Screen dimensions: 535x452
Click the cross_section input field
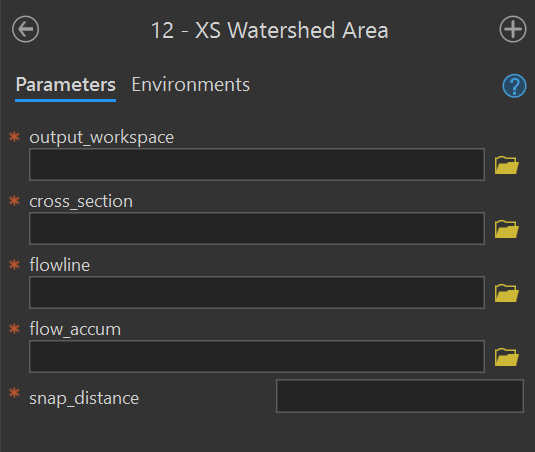point(257,229)
